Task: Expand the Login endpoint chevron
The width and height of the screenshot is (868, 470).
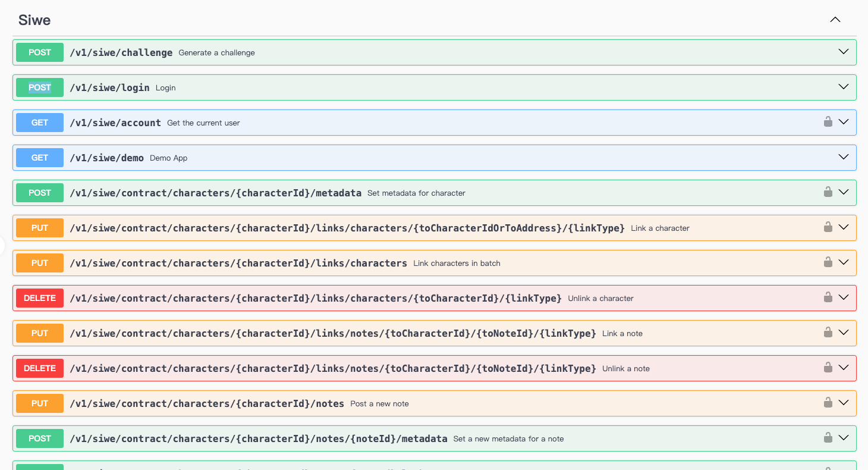Action: click(843, 87)
